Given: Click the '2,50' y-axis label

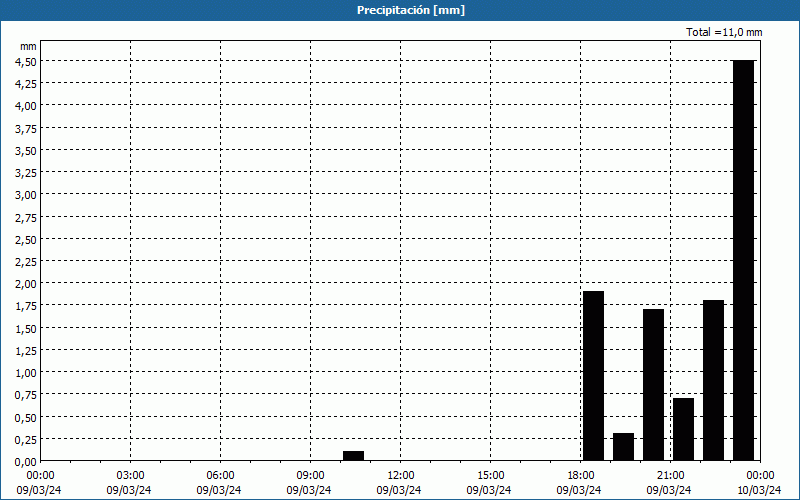Looking at the screenshot, I should click(26, 239).
